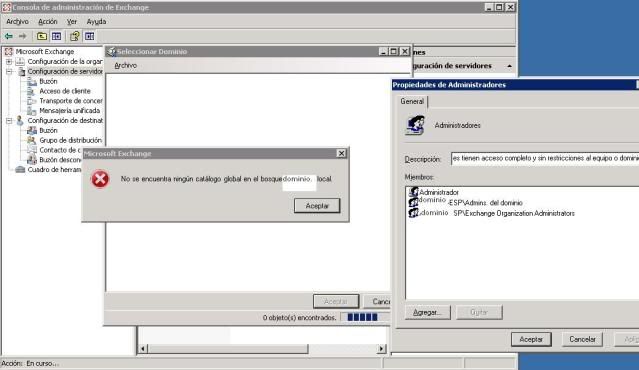Click the Configuración de servidores tree icon
This screenshot has height=370, width=639.
(x=21, y=71)
